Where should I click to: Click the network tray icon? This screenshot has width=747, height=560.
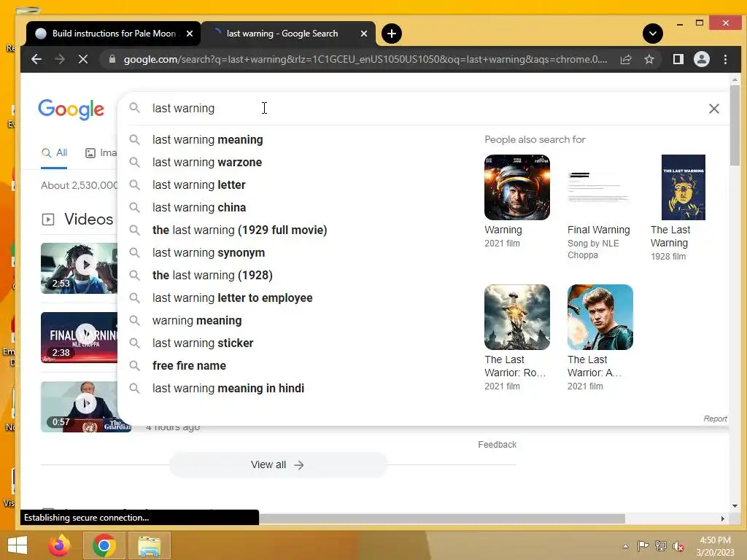(x=660, y=546)
